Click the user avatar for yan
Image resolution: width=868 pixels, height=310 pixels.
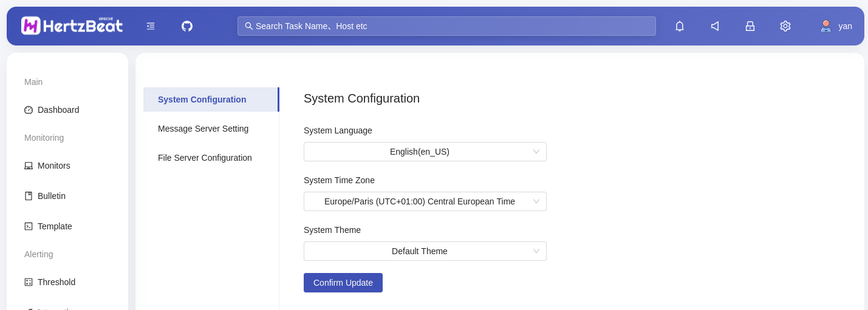825,26
